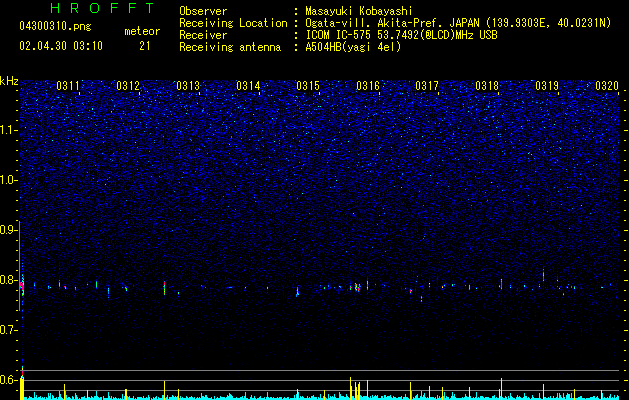629x400 pixels.
Task: Click the kHz axis unit label
Action: tap(9, 81)
